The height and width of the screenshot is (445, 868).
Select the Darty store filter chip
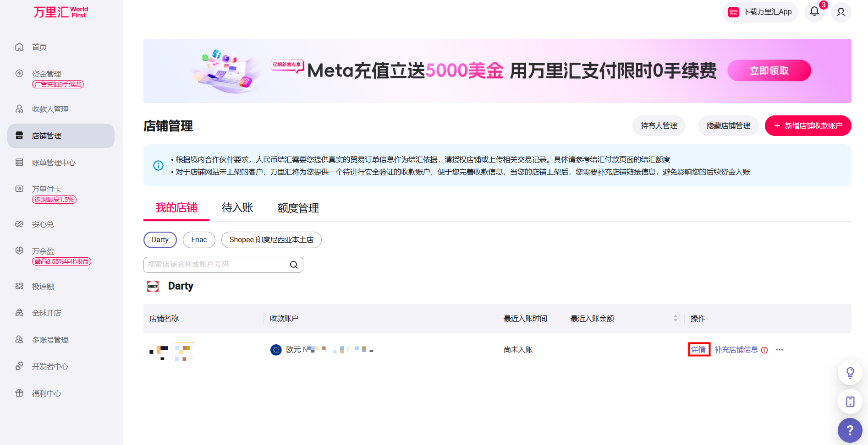pos(160,240)
